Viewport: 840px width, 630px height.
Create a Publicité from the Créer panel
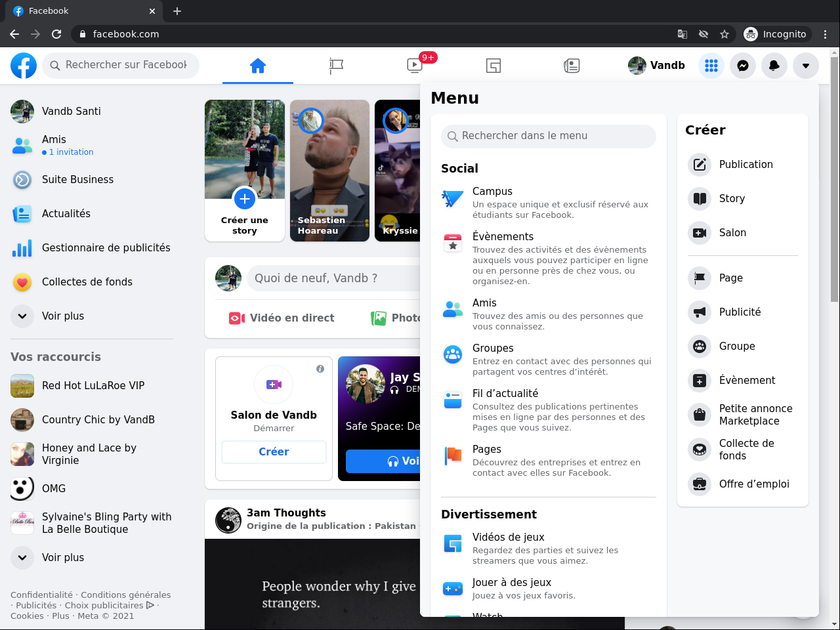[x=743, y=312]
